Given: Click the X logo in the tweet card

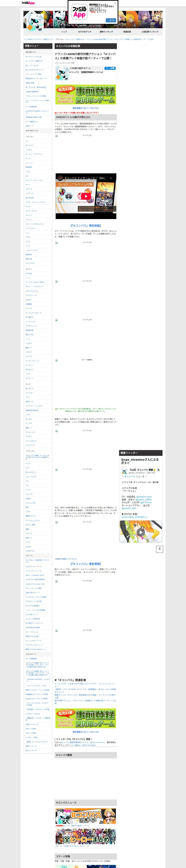Looking at the screenshot, I should coord(158,470).
